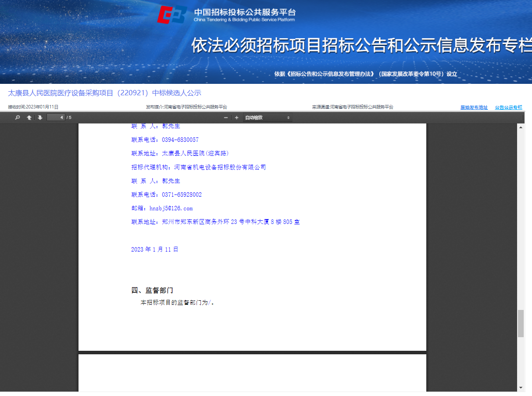Go to next page using down arrow
This screenshot has height=396, width=532.
tap(40, 118)
